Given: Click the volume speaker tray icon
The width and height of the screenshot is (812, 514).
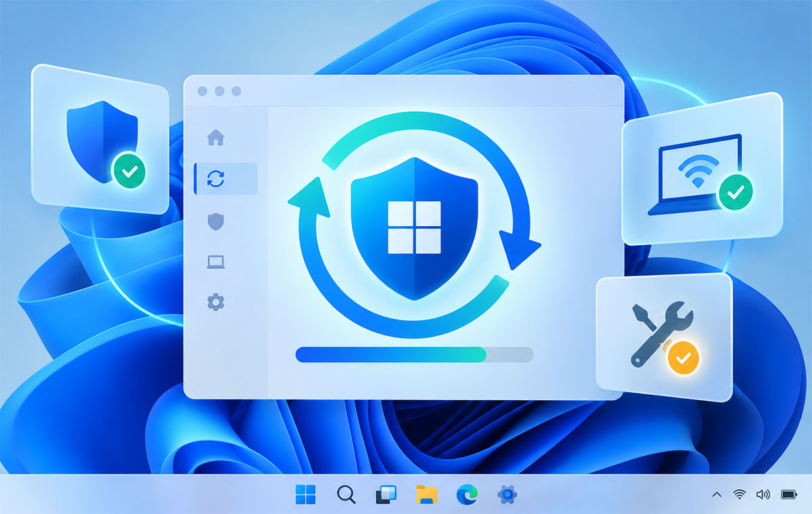Looking at the screenshot, I should [x=763, y=495].
